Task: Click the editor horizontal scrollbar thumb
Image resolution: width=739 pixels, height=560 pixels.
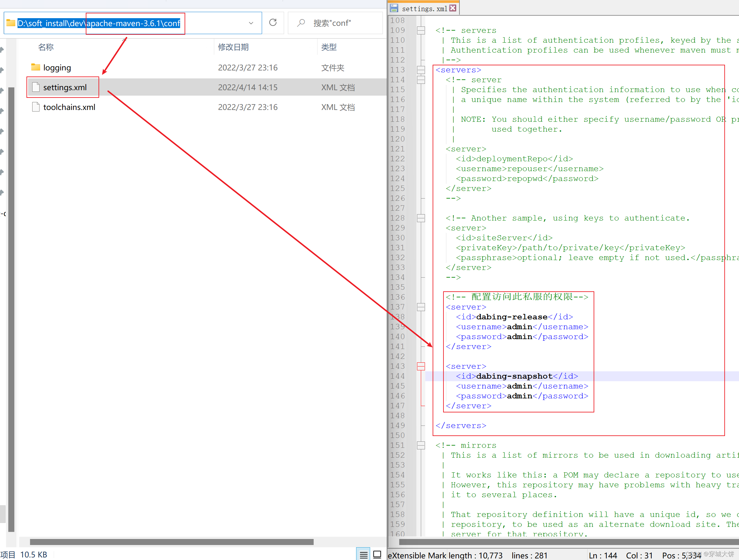Action: tap(569, 541)
